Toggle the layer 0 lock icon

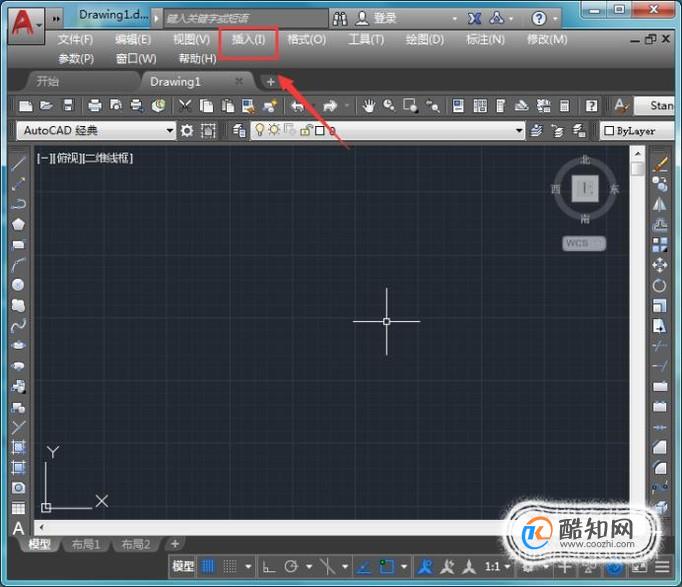click(306, 130)
